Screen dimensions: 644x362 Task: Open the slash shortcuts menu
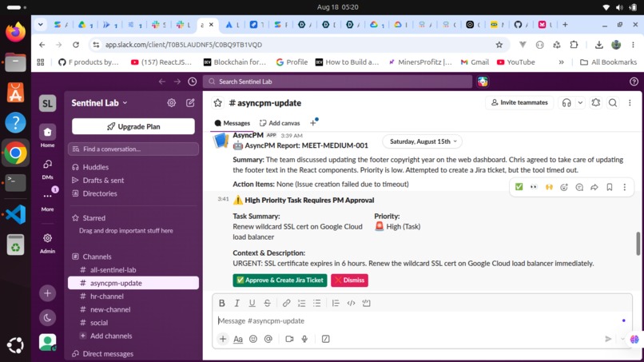[326, 339]
